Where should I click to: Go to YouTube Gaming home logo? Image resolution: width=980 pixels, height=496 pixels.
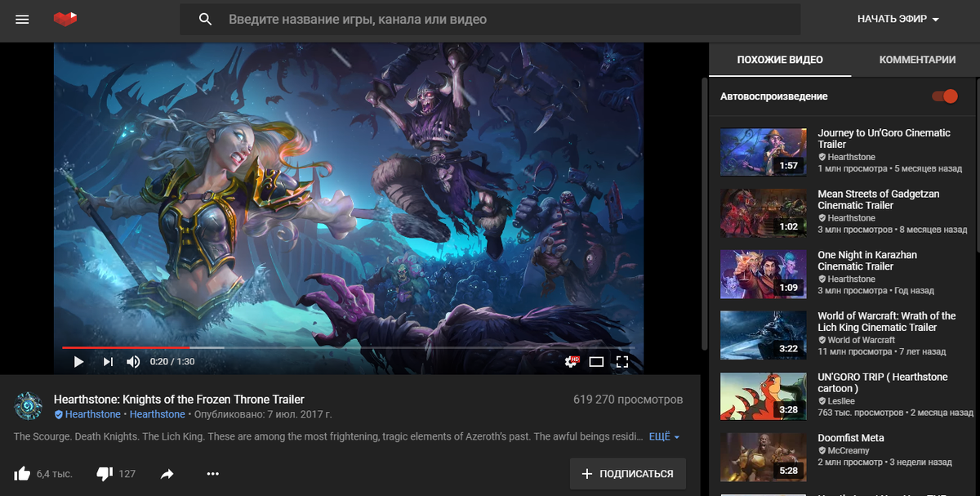65,19
